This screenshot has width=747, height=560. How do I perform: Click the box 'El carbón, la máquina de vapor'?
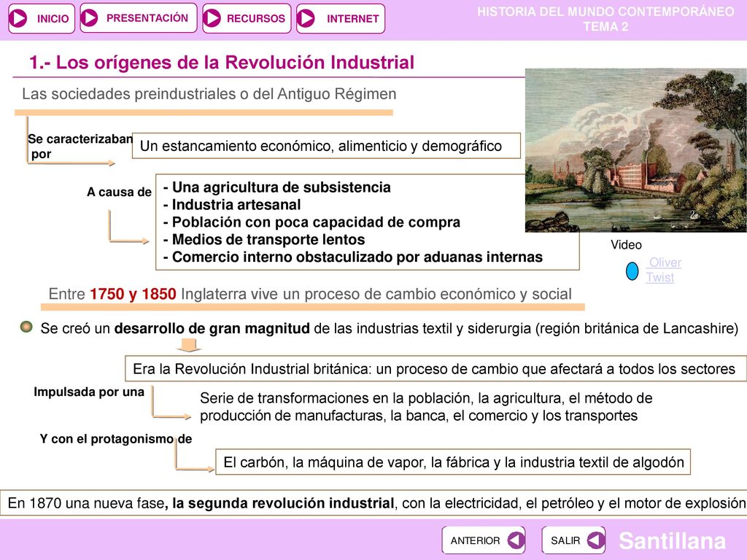tap(453, 462)
